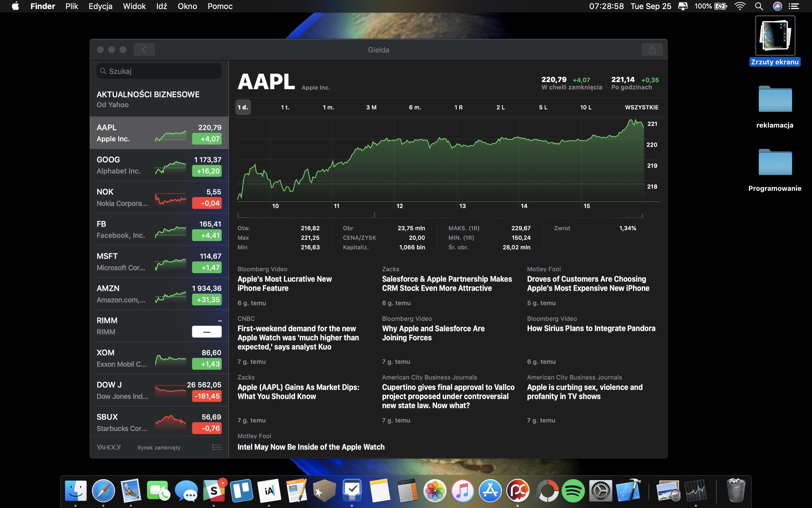Open the Plik menu
Image resolution: width=812 pixels, height=508 pixels.
pyautogui.click(x=71, y=6)
